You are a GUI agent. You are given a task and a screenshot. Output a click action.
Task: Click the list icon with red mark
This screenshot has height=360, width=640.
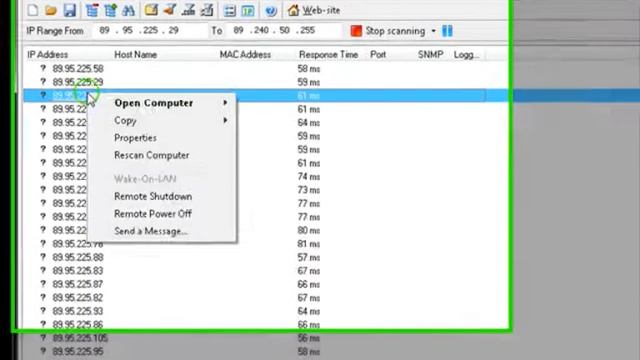click(92, 10)
